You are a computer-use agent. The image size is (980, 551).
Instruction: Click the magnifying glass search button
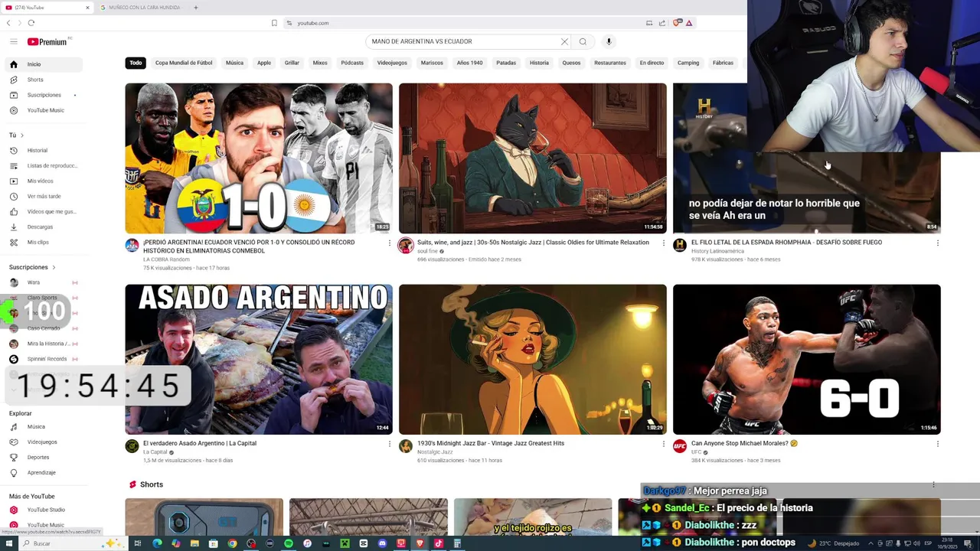point(583,41)
